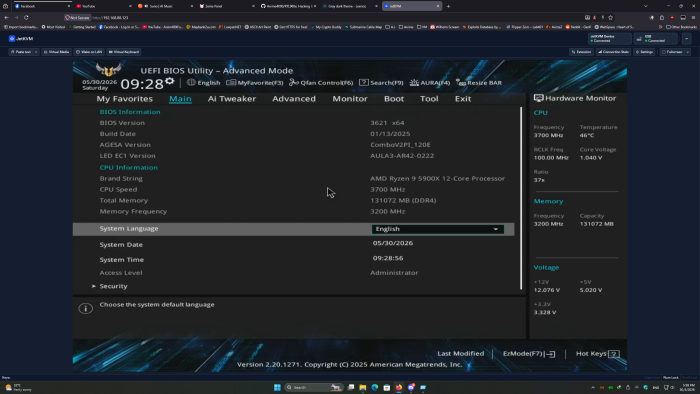The image size is (700, 394).
Task: Toggle the Resize BAR option
Action: point(479,83)
